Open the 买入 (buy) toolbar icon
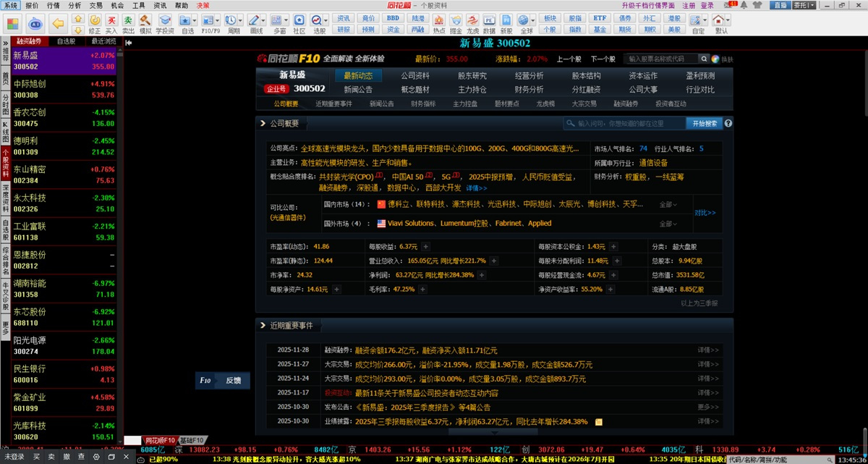 pyautogui.click(x=111, y=23)
